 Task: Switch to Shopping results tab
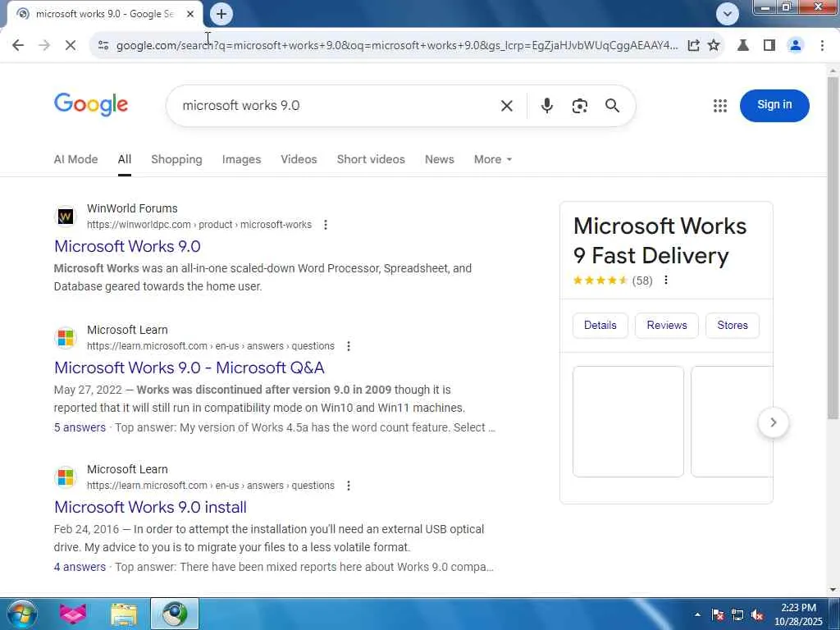(x=176, y=159)
